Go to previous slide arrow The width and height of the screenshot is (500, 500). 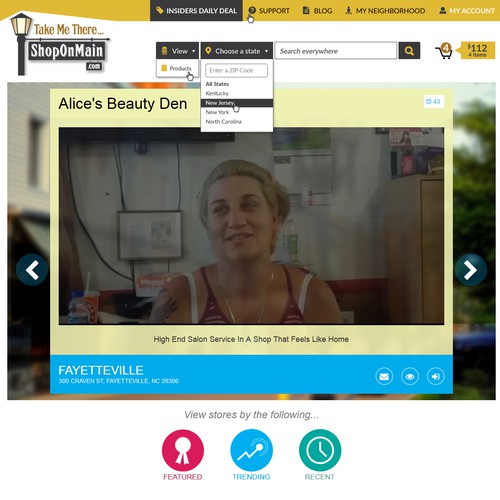32,270
